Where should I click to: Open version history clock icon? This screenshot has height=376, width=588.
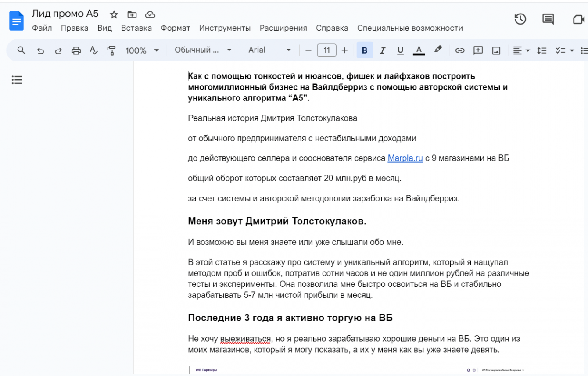(x=520, y=19)
